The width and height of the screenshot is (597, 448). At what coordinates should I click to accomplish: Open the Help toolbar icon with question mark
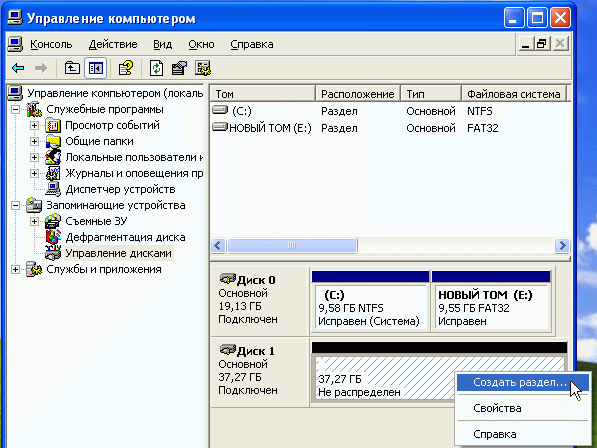(x=126, y=69)
